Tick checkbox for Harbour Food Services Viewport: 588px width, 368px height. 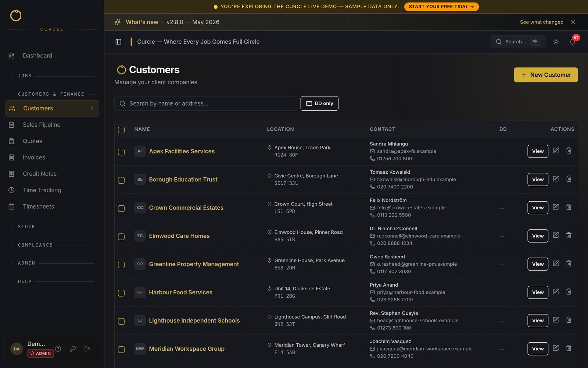tap(121, 293)
